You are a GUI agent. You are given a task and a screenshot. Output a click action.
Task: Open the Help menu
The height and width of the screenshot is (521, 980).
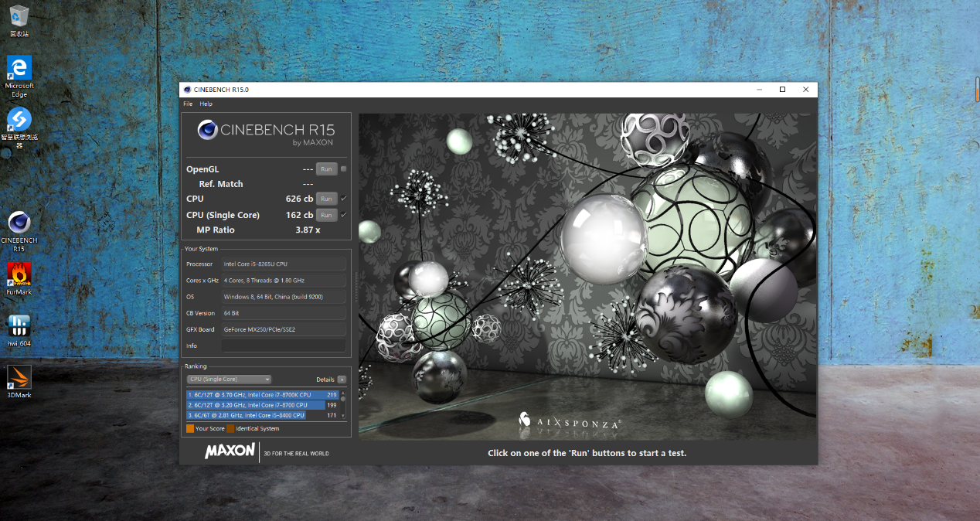click(x=206, y=104)
